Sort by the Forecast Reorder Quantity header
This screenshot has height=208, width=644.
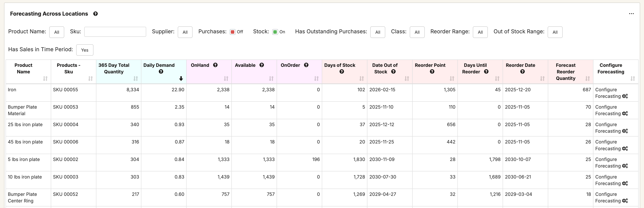pos(587,79)
